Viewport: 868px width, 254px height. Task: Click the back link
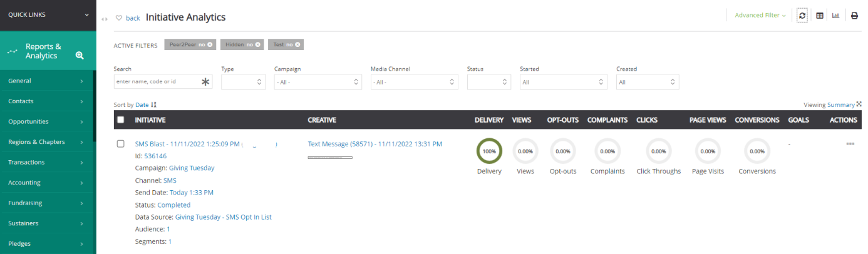click(x=133, y=18)
